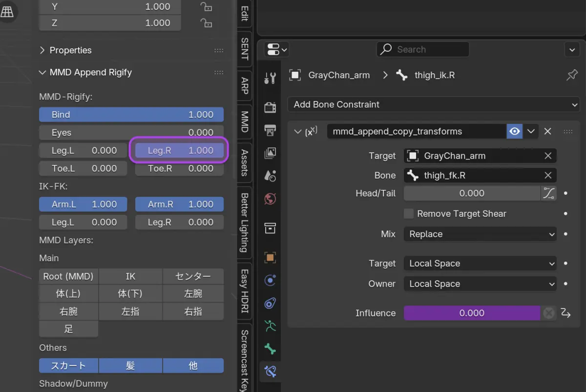Image resolution: width=586 pixels, height=392 pixels.
Task: Open the Add Bone Constraint dropdown
Action: pos(434,104)
